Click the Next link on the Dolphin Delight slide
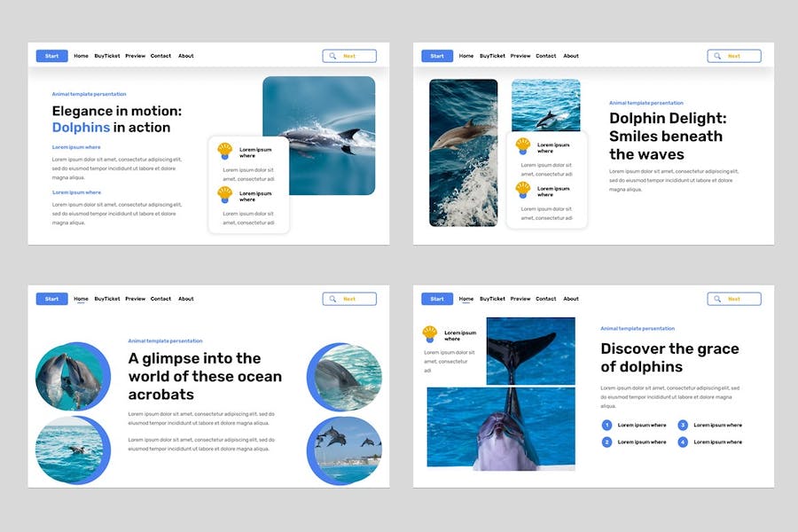 (x=734, y=56)
